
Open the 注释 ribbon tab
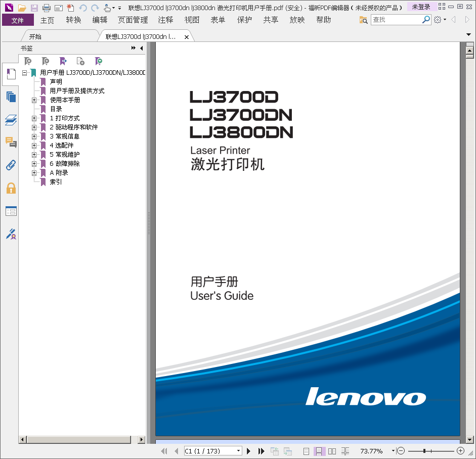click(x=165, y=20)
